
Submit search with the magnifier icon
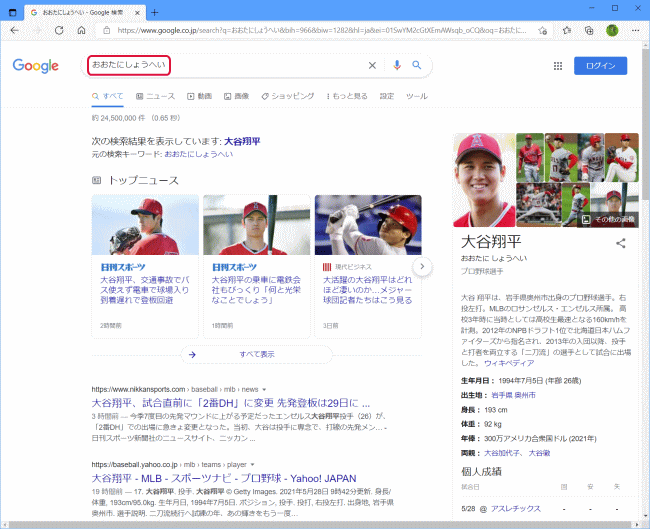[x=417, y=65]
